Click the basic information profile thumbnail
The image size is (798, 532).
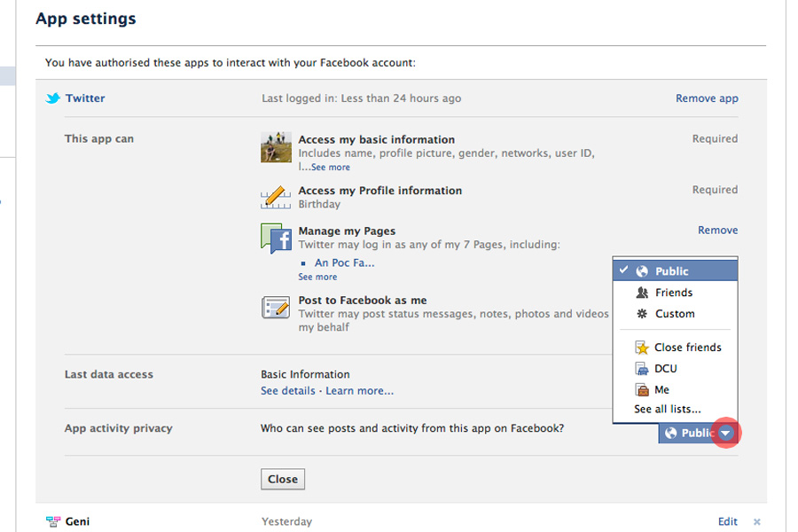tap(276, 147)
